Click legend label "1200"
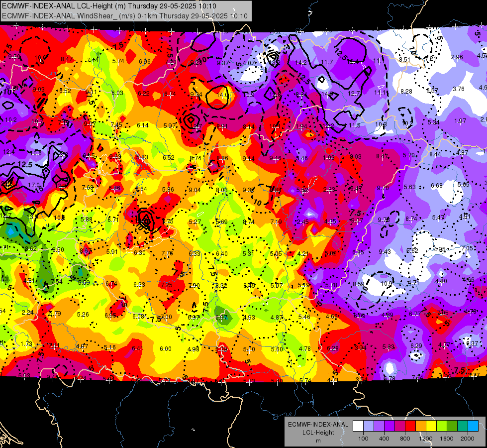487x448 pixels. tap(425, 439)
